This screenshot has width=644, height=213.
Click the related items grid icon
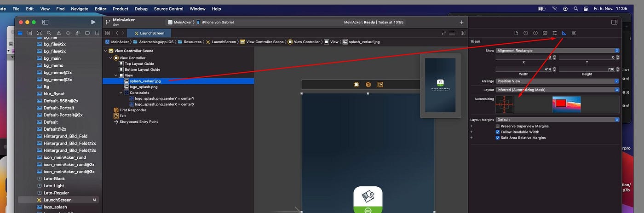click(108, 33)
